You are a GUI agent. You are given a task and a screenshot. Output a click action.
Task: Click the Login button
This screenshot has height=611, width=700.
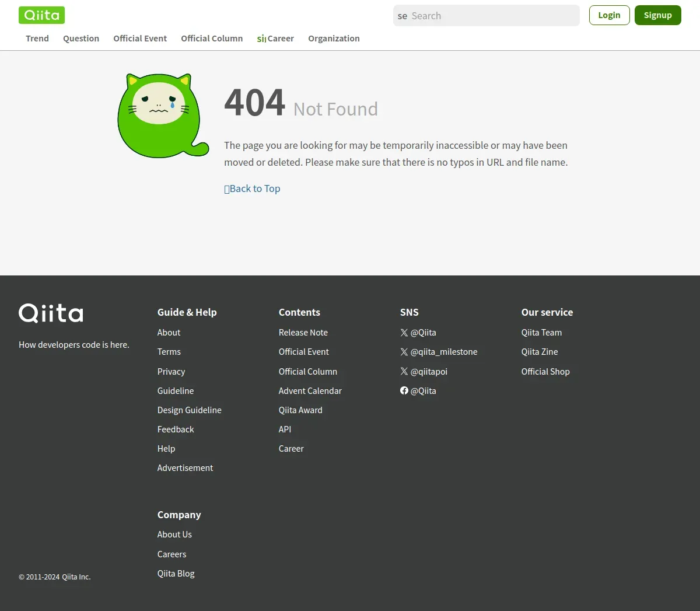(609, 15)
